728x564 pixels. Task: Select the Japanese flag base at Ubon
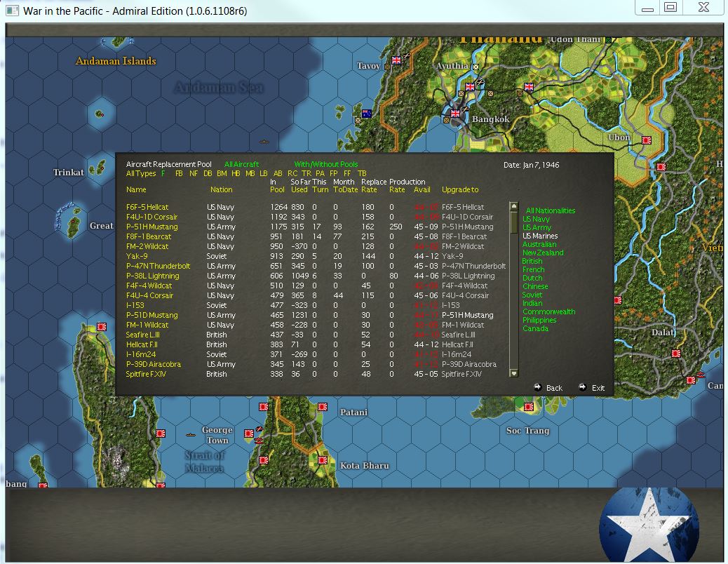(646, 140)
